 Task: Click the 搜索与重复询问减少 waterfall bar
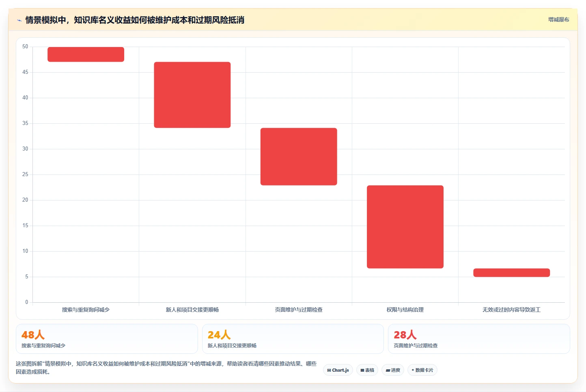86,54
